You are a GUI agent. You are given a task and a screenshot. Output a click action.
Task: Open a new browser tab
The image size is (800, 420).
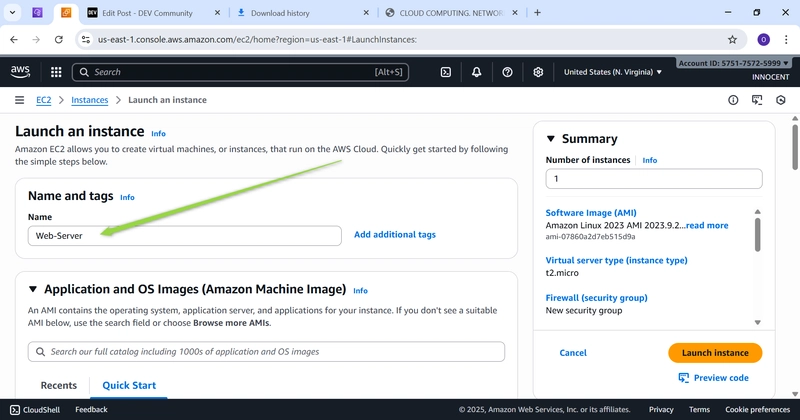click(x=537, y=13)
